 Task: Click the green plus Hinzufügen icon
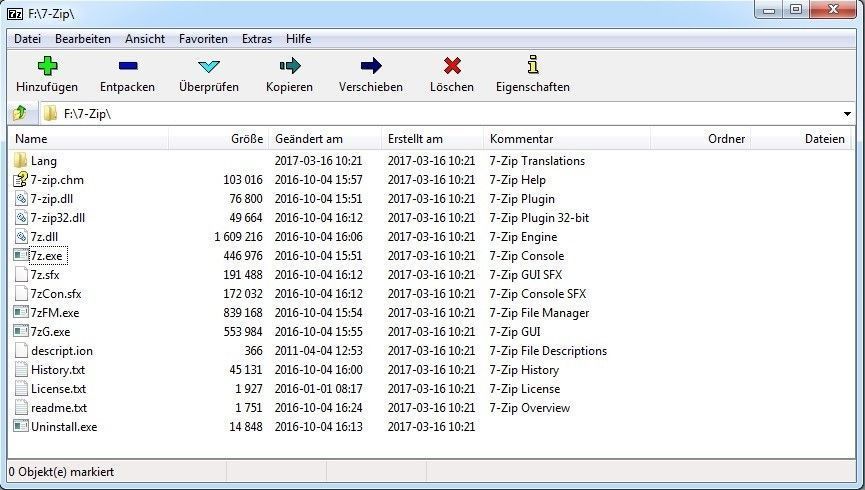(47, 66)
